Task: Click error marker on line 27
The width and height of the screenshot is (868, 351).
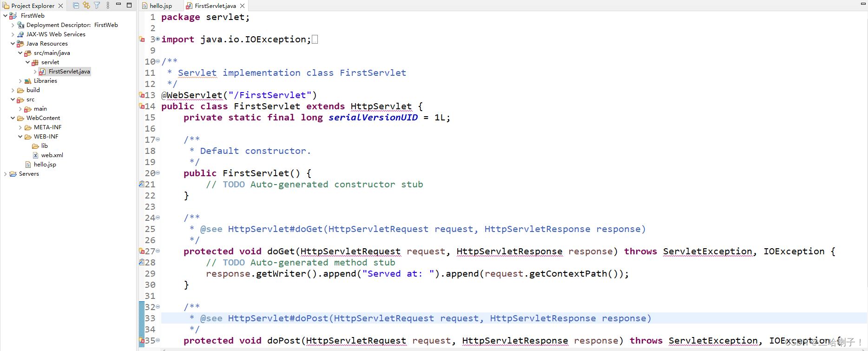Action: 142,251
